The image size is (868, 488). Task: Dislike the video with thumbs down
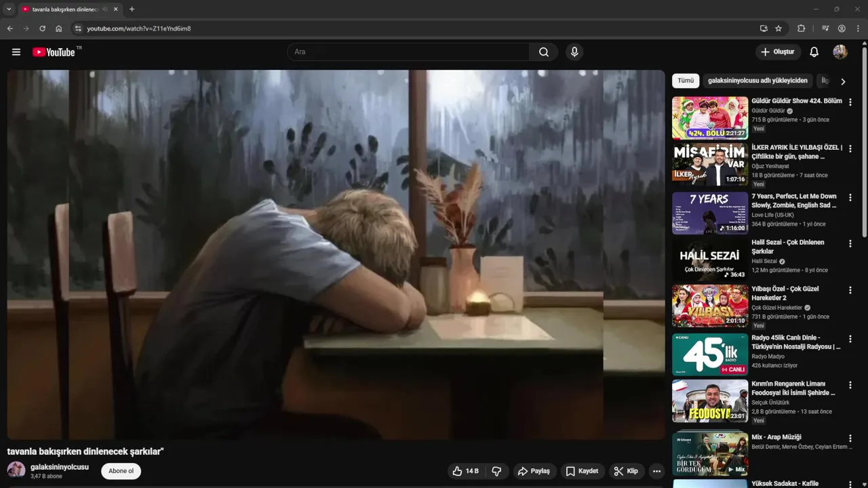[x=496, y=471]
